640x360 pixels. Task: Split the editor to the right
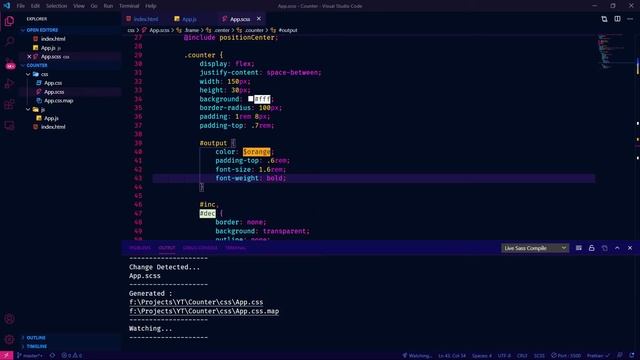click(617, 19)
